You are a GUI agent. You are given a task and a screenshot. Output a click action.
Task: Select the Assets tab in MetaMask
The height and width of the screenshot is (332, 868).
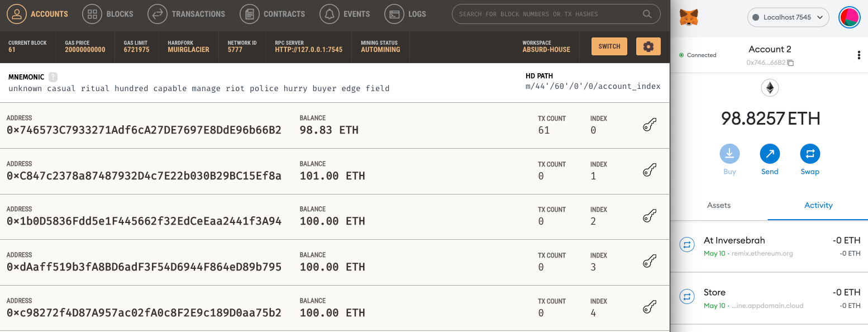pos(719,205)
